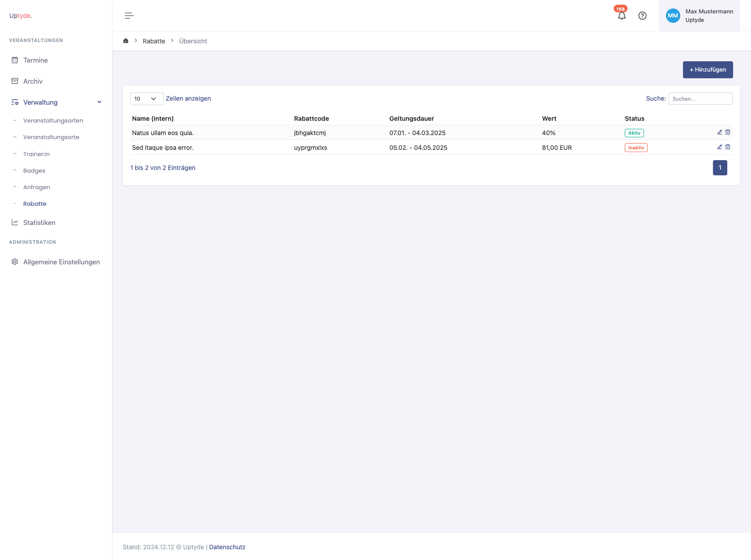Sort table by Geltungsdauer column header
Viewport: 751px width, 560px height.
pyautogui.click(x=411, y=119)
